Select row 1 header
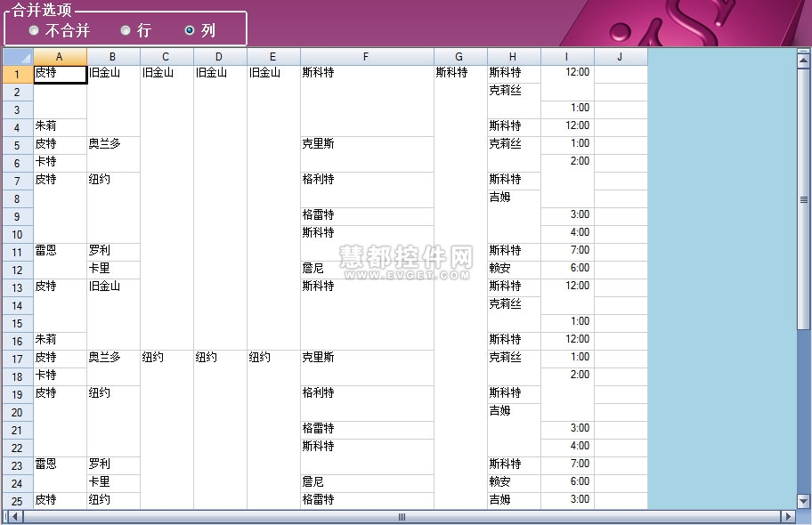The height and width of the screenshot is (525, 812). (18, 74)
